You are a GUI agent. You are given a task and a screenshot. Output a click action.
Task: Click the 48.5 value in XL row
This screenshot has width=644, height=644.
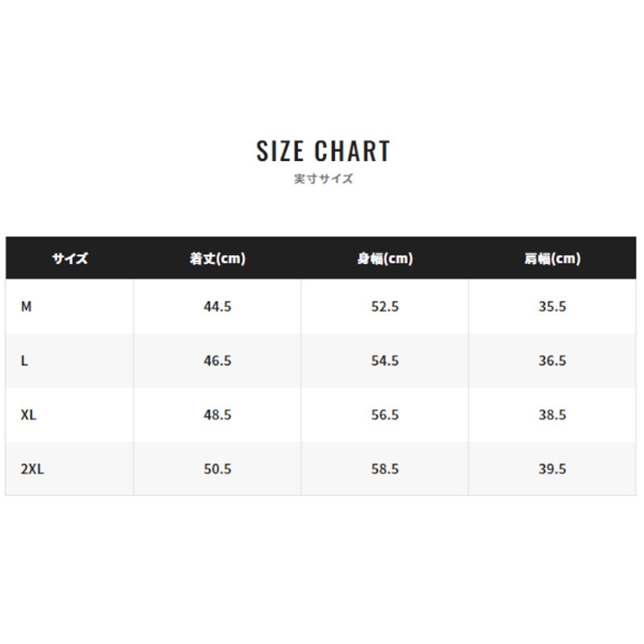tap(217, 415)
